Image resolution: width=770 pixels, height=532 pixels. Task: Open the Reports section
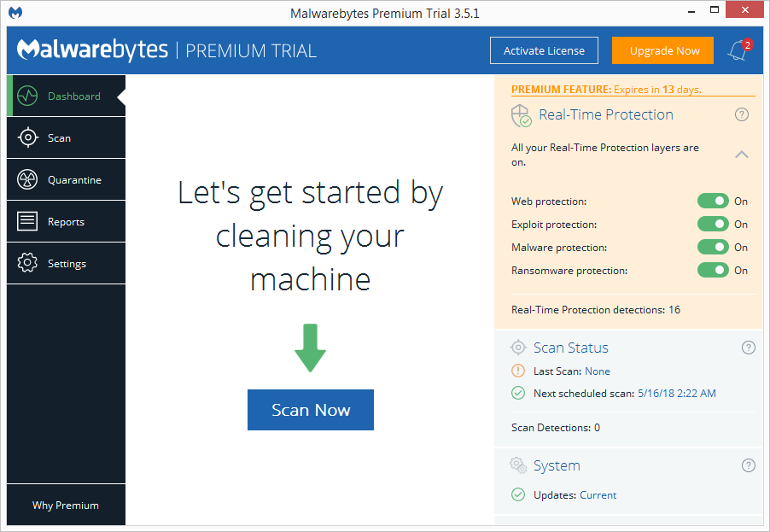point(67,221)
